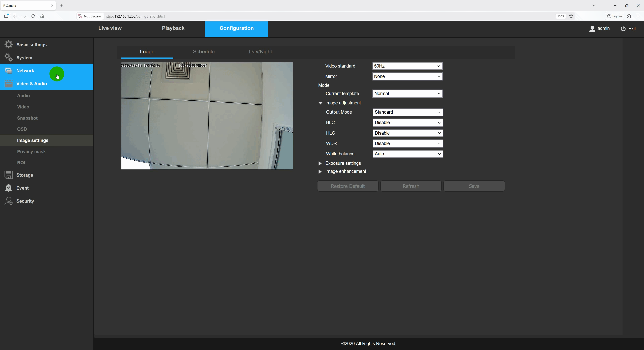
Task: Open the Video standard dropdown
Action: pos(407,66)
